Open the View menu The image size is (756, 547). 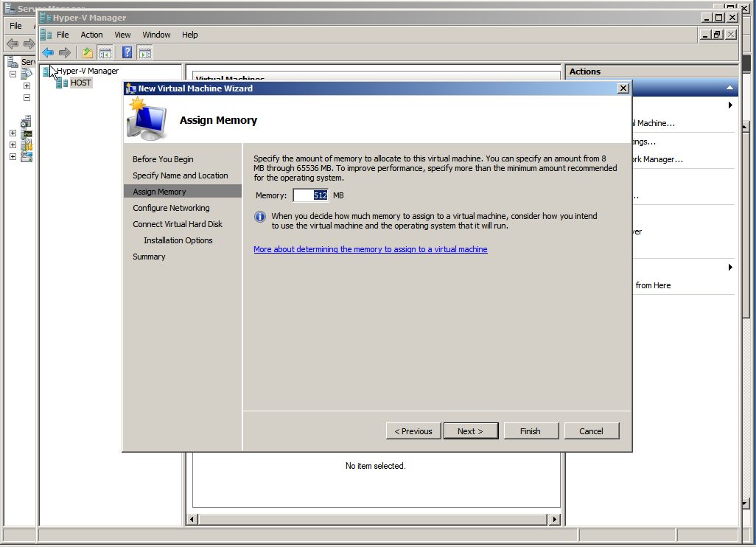click(x=122, y=35)
